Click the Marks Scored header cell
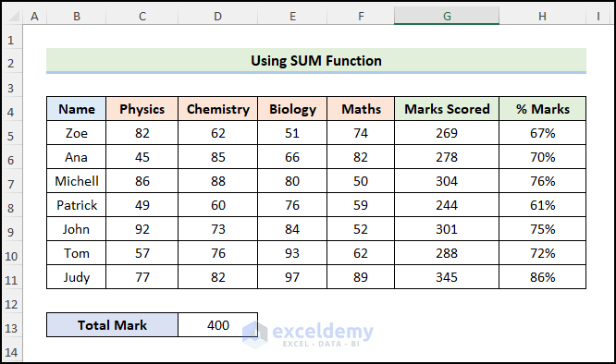 (447, 109)
